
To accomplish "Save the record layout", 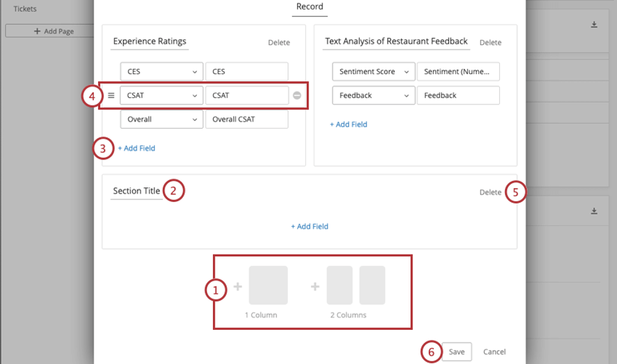I will [x=456, y=352].
